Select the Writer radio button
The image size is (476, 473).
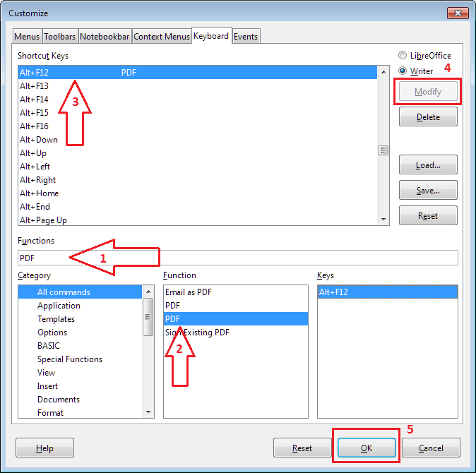[x=403, y=71]
